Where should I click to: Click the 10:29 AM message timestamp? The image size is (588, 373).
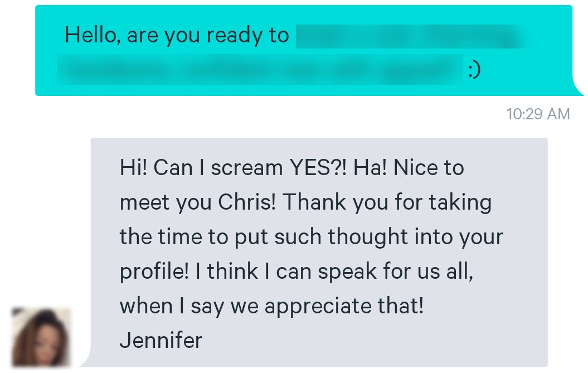pos(538,114)
